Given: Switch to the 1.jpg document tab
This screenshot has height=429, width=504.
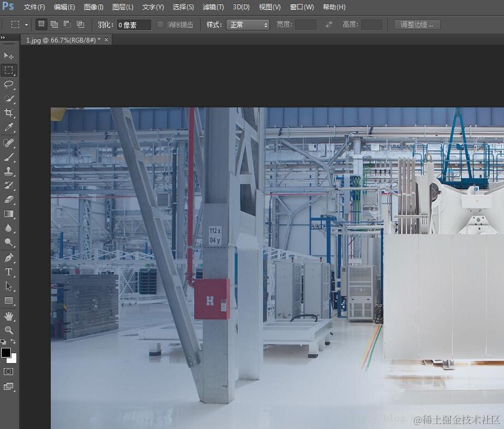Looking at the screenshot, I should click(63, 40).
